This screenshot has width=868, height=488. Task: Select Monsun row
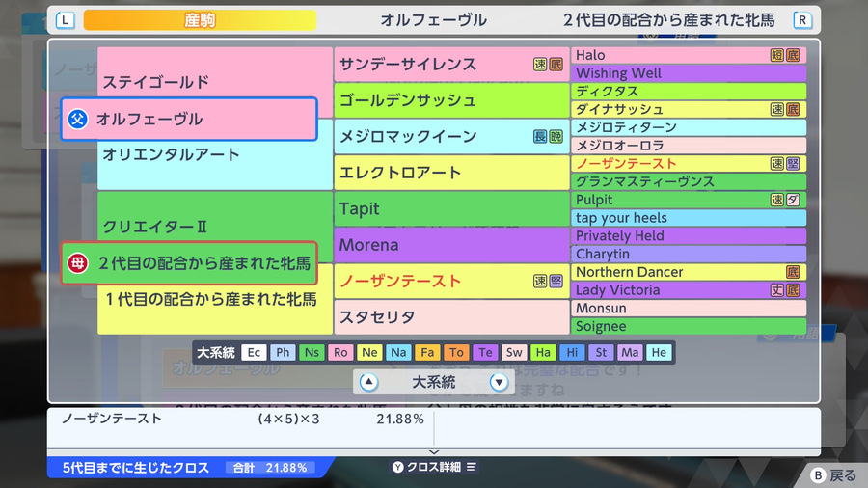coord(689,309)
